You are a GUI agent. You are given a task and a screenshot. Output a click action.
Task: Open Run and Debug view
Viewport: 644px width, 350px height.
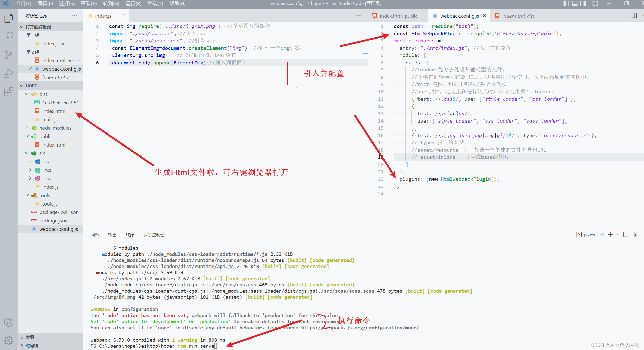pos(9,73)
